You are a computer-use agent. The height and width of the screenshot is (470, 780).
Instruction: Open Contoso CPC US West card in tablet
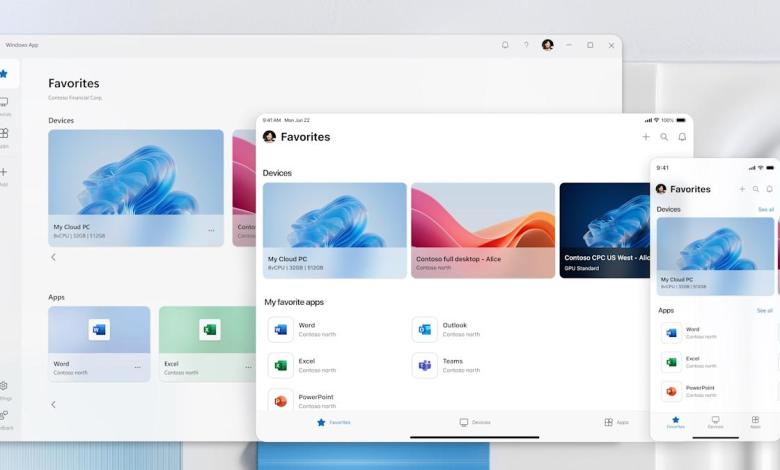click(x=605, y=230)
